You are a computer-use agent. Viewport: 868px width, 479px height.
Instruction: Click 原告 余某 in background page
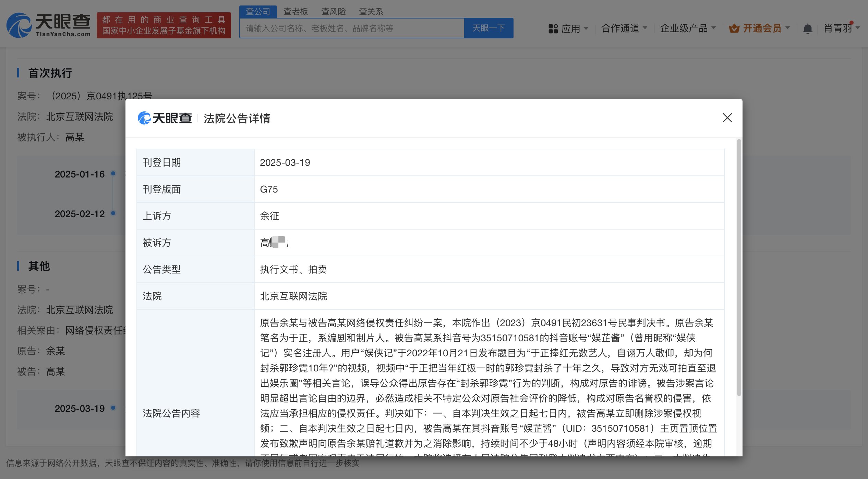(56, 351)
